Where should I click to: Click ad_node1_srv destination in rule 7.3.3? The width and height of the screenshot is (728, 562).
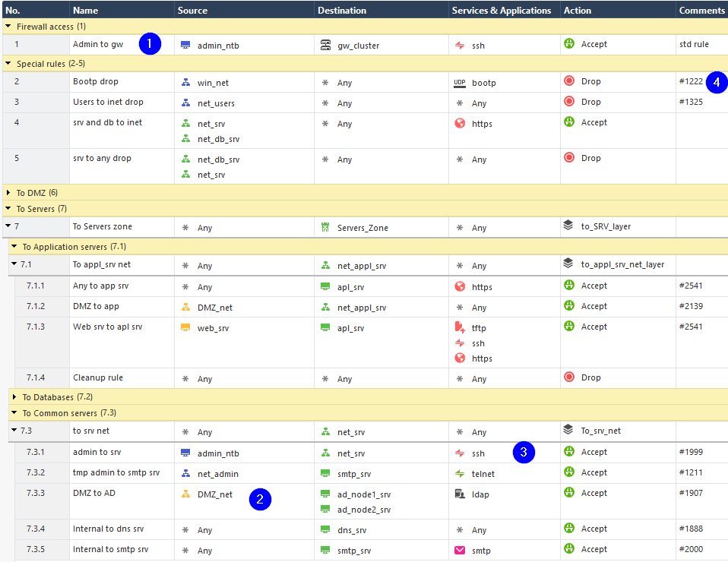coord(363,494)
